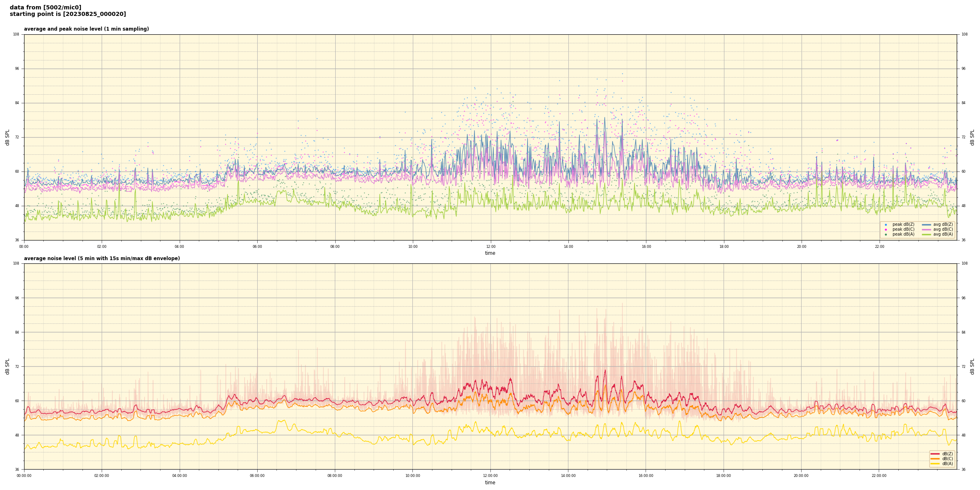Click the 18:00 tick label on upper chart
This screenshot has width=980, height=490.
click(724, 247)
